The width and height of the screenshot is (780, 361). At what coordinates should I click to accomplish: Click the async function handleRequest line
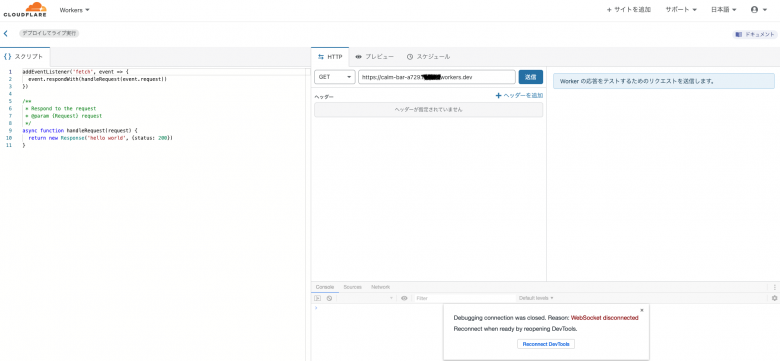pyautogui.click(x=80, y=130)
